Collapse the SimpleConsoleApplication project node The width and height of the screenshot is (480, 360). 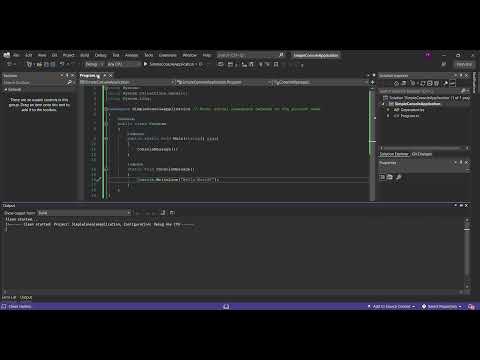coord(383,104)
